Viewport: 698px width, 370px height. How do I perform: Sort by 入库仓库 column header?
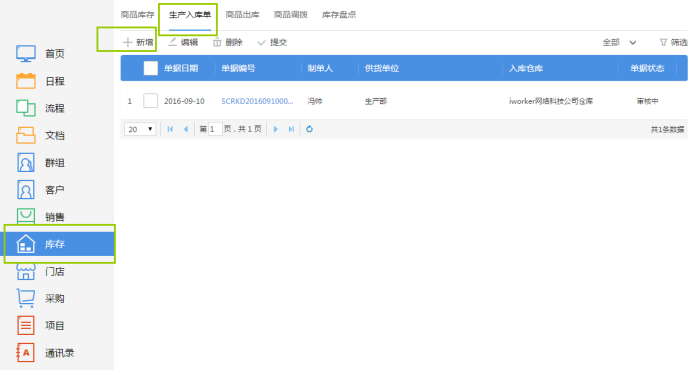coord(526,68)
